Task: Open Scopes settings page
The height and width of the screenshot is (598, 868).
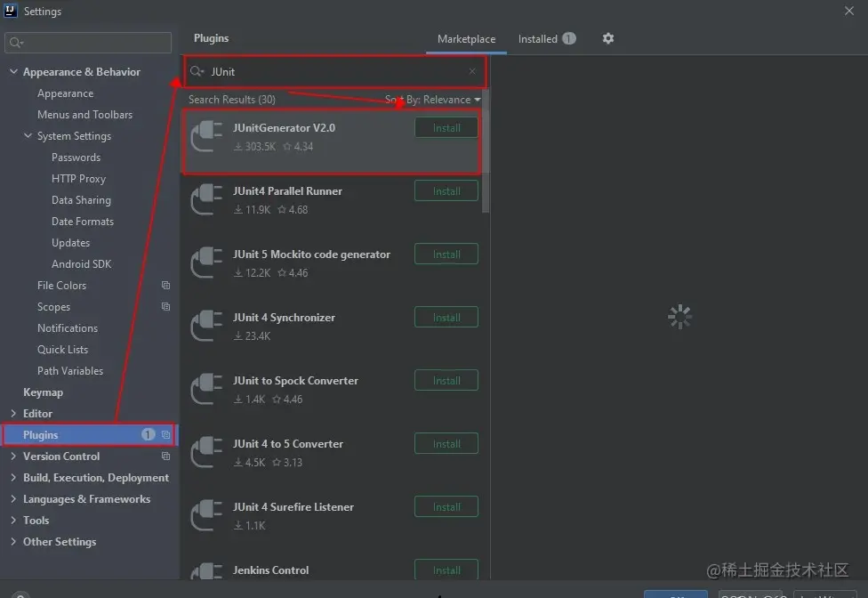Action: click(53, 306)
